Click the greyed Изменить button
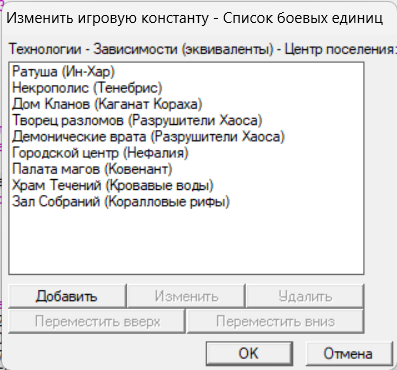Screen dimensions: 397x370 [x=186, y=296]
